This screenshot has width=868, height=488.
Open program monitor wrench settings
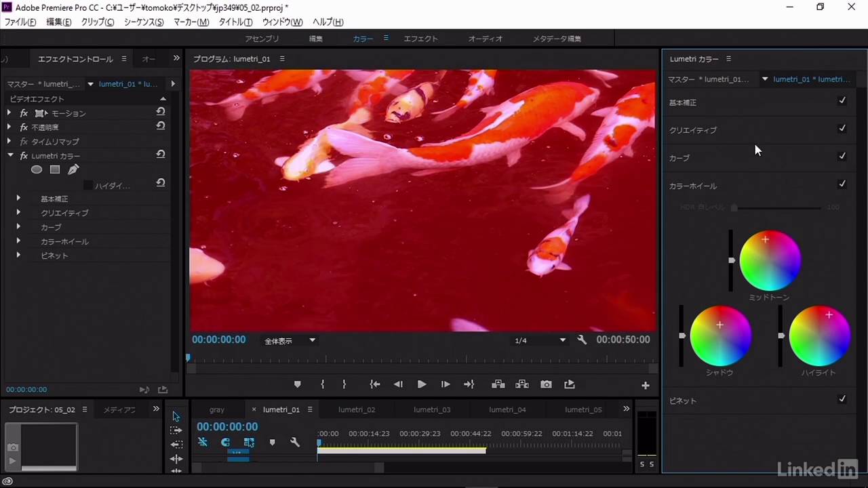click(x=582, y=340)
